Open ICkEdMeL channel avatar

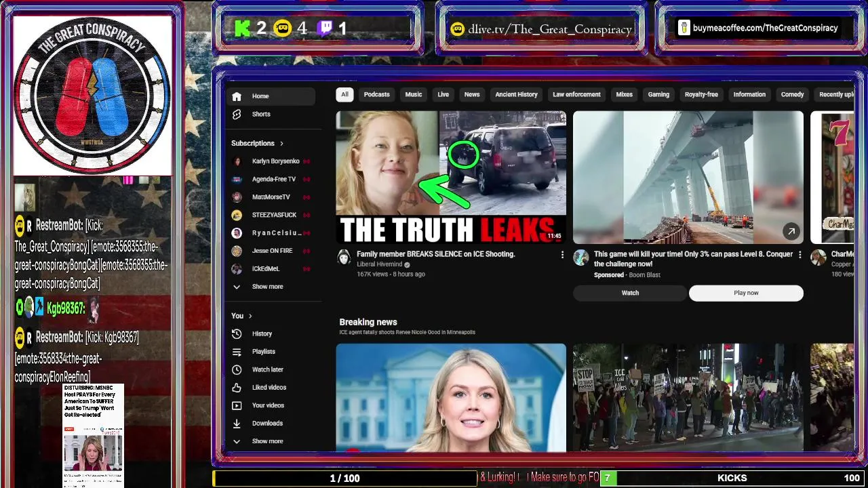(x=237, y=269)
